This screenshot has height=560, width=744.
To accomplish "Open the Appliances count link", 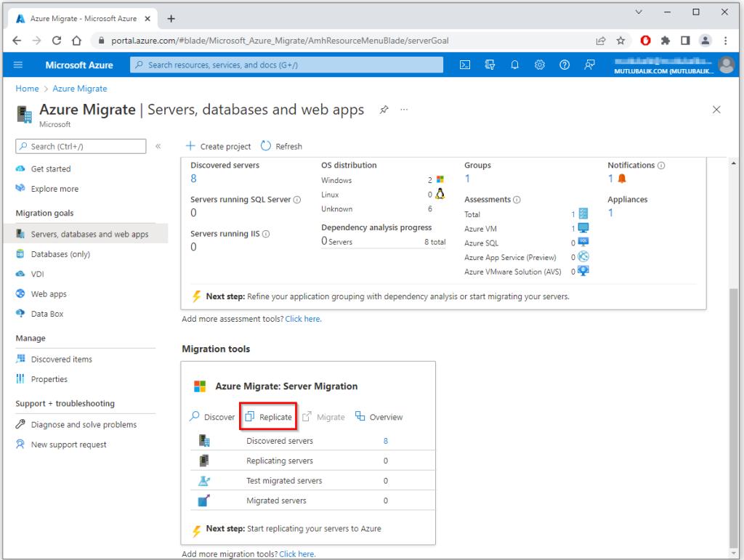I will click(610, 213).
